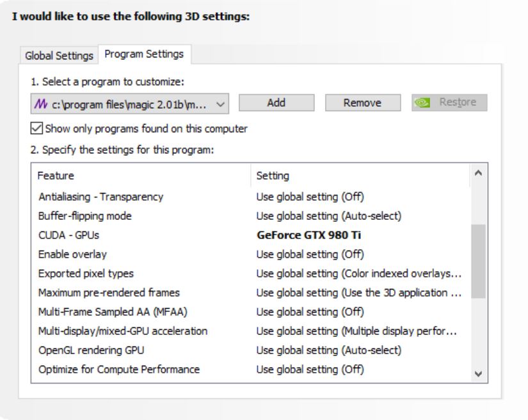Image resolution: width=528 pixels, height=420 pixels.
Task: Open Antialiasing - Transparency setting value
Action: pyautogui.click(x=310, y=197)
